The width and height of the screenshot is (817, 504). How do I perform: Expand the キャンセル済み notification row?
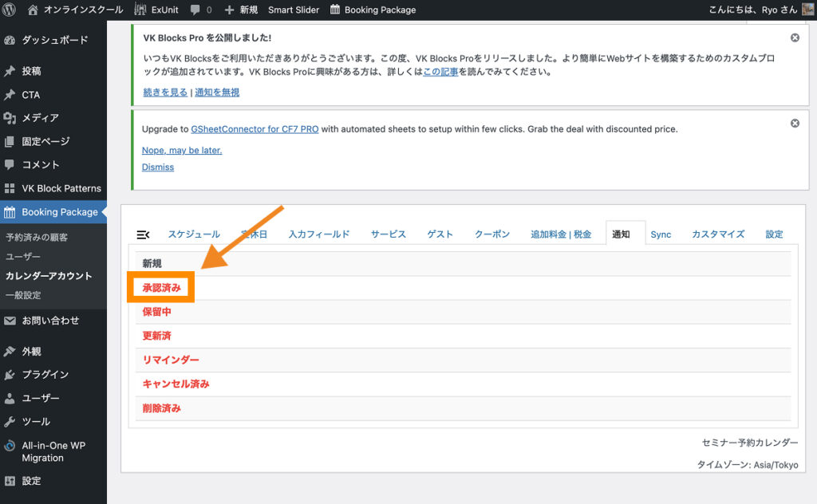176,384
